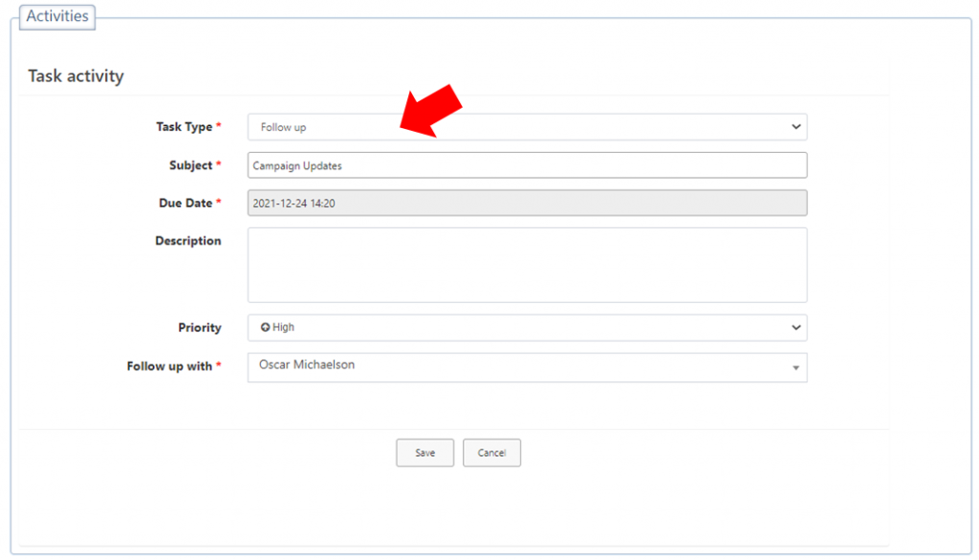The image size is (979, 560).
Task: Open the Follow up with selector
Action: click(527, 367)
